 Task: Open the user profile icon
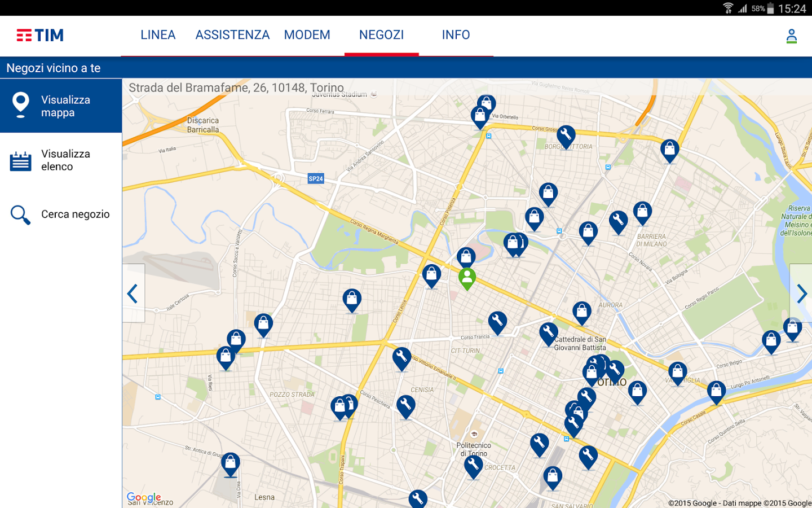(x=792, y=37)
